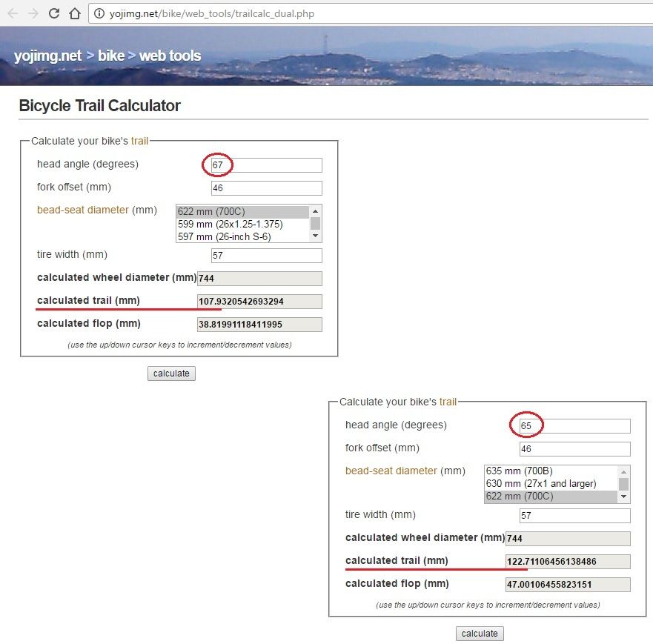This screenshot has height=644, width=653.
Task: Choose 630 mm (27x1 and larger) option
Action: [x=540, y=484]
